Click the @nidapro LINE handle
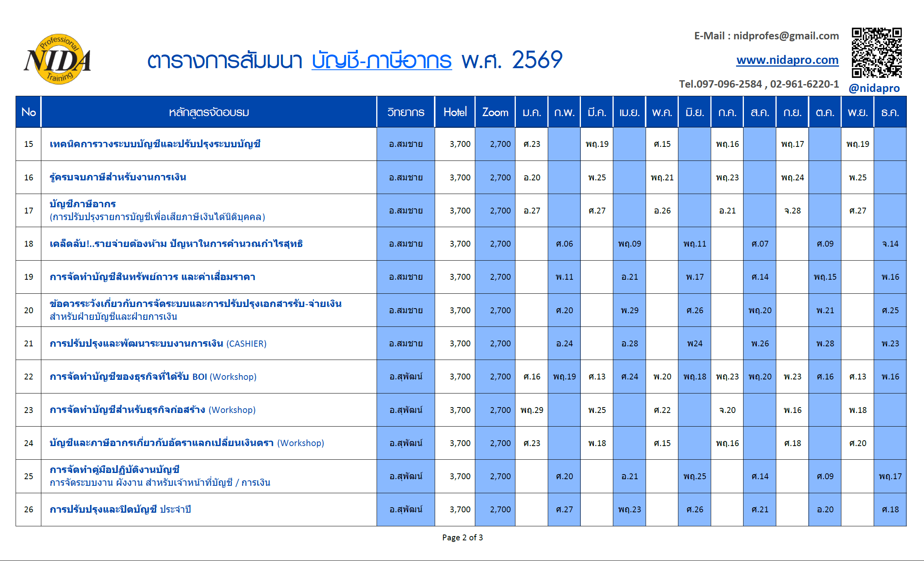924x561 pixels. [874, 88]
